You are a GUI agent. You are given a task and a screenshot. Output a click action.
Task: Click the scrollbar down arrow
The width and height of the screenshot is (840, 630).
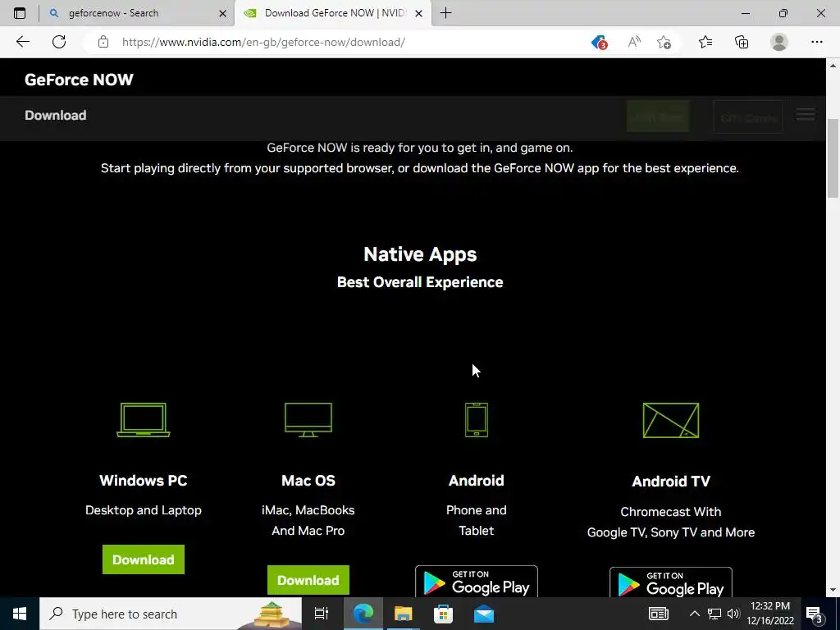pyautogui.click(x=833, y=591)
